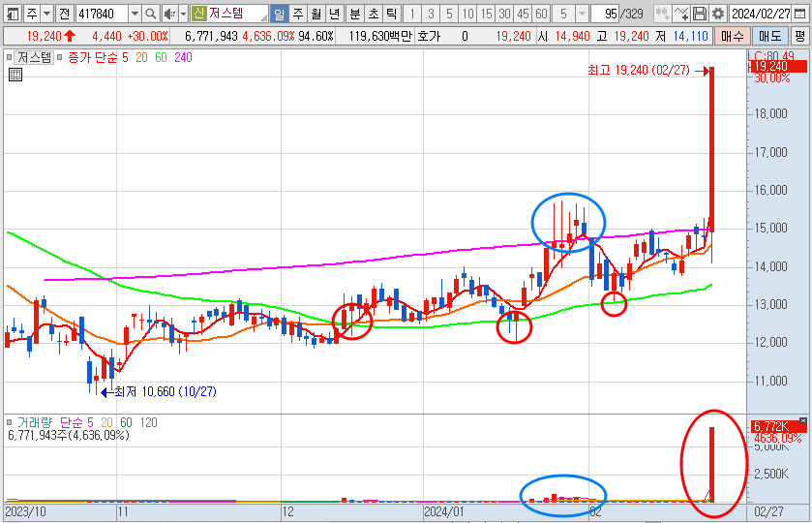The height and width of the screenshot is (523, 812).
Task: Close the volume panel with X
Action: point(802,421)
